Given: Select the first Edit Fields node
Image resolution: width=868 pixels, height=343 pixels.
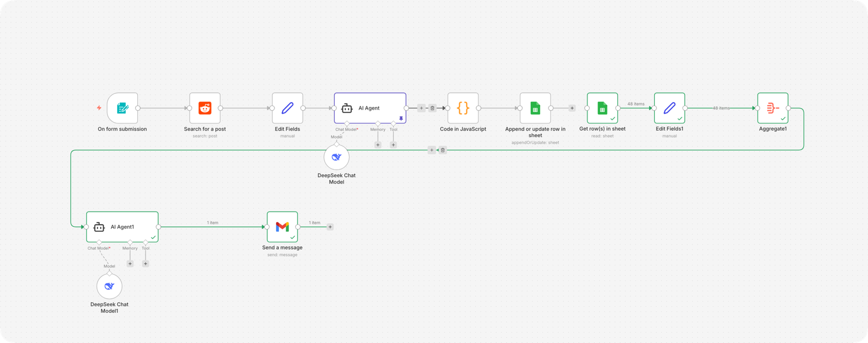Looking at the screenshot, I should 287,108.
